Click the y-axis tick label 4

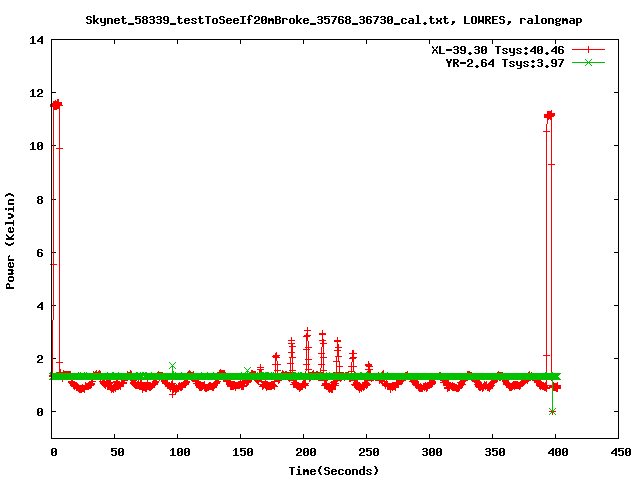[x=40, y=306]
